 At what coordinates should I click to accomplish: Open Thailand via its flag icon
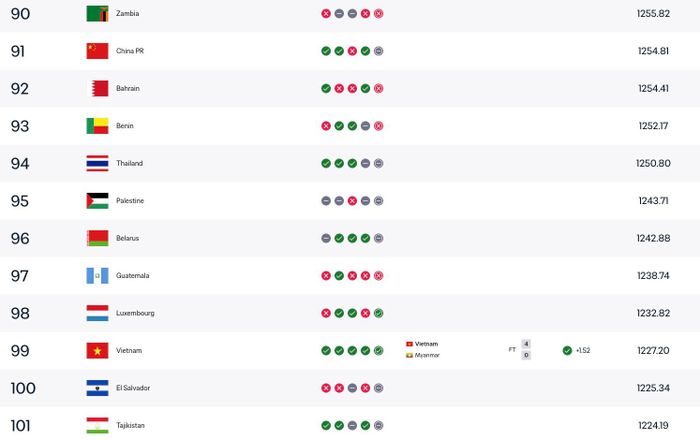tap(97, 163)
